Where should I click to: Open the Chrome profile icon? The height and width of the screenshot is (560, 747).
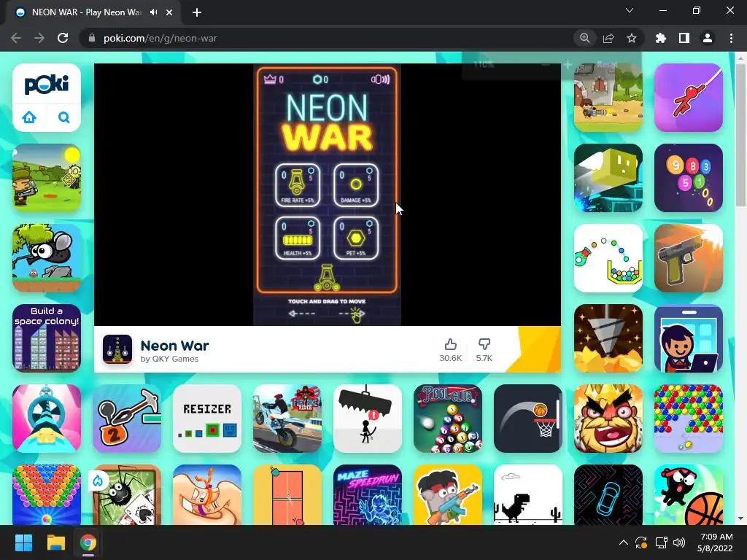pos(708,38)
